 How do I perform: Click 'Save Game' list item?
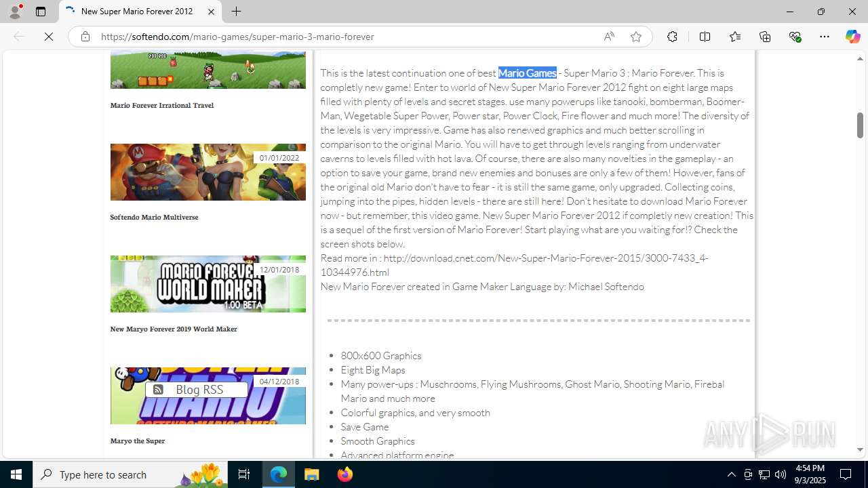tap(365, 426)
